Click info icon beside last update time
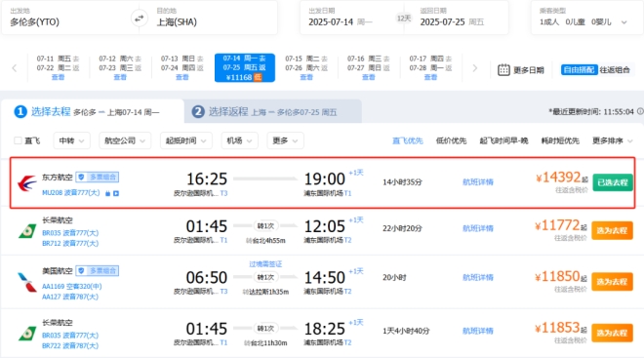This screenshot has height=358, width=644. (x=640, y=111)
